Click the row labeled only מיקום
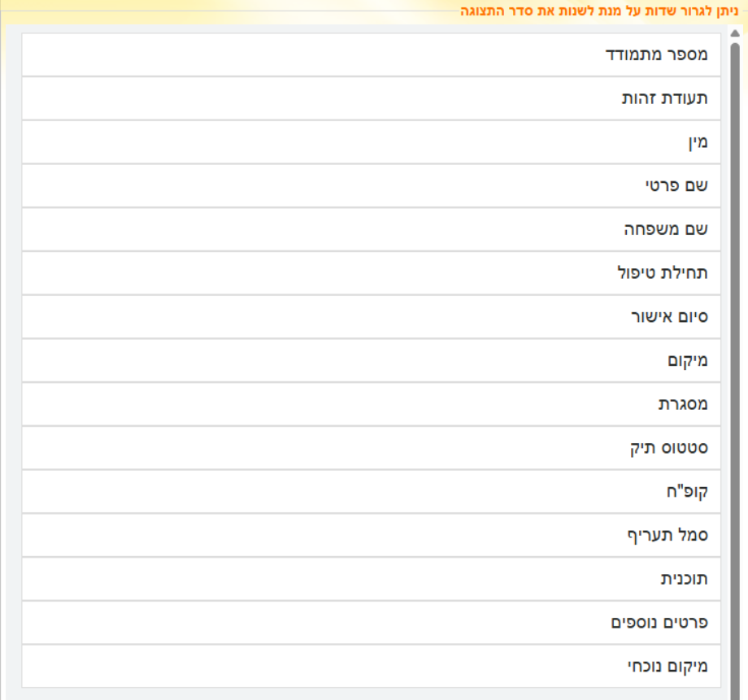Screen dimensions: 748x700 point(371,361)
